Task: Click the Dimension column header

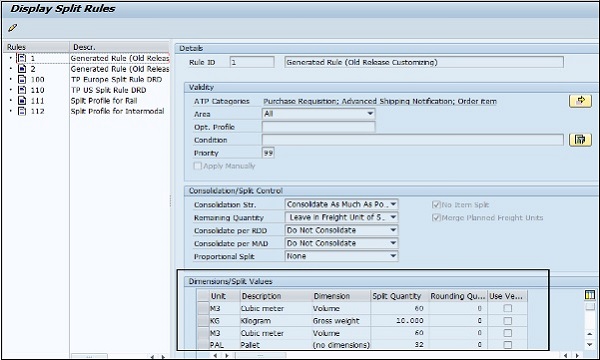Action: coord(341,296)
